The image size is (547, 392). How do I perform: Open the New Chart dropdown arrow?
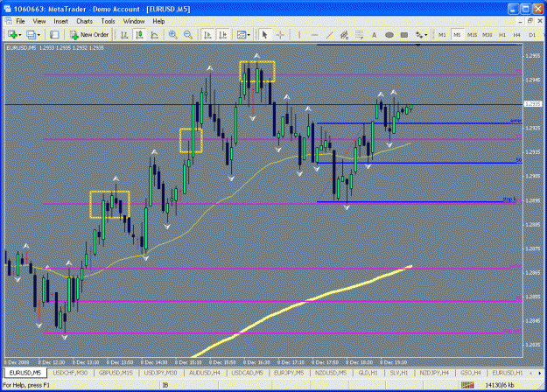point(20,35)
